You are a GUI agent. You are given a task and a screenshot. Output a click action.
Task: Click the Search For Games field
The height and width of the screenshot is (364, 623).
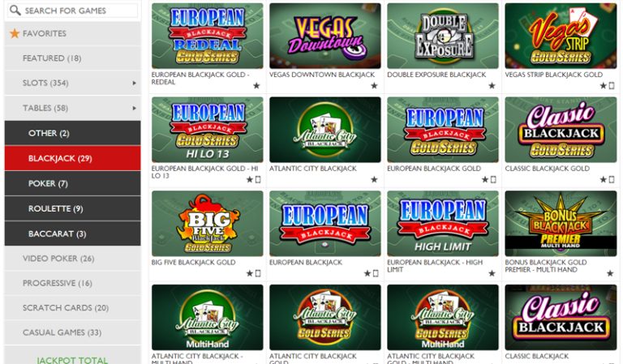coord(73,11)
